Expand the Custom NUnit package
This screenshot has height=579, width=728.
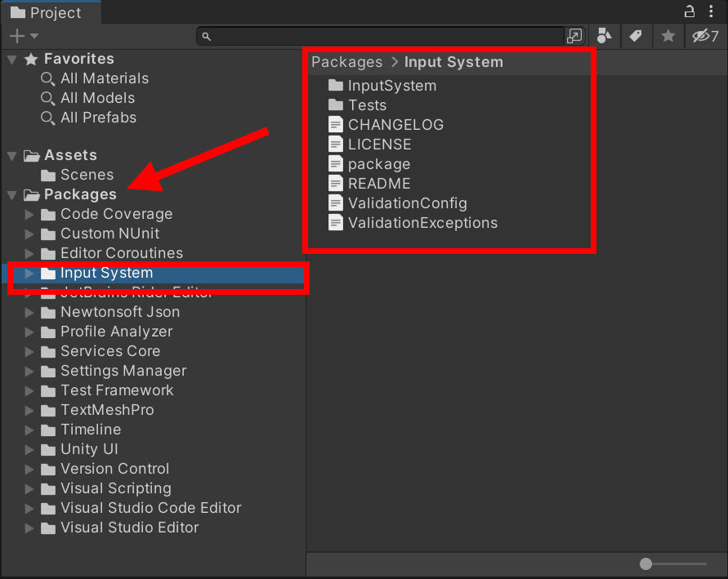click(29, 234)
